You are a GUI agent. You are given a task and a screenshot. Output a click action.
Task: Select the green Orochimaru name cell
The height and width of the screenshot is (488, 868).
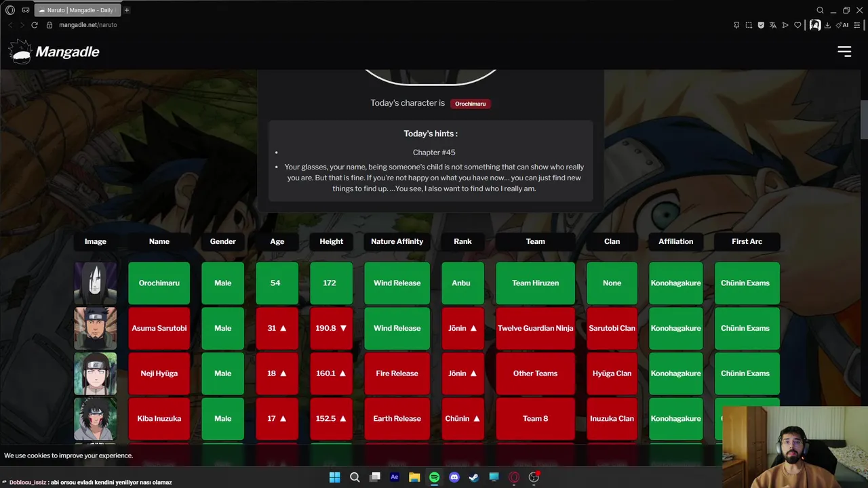click(x=159, y=283)
